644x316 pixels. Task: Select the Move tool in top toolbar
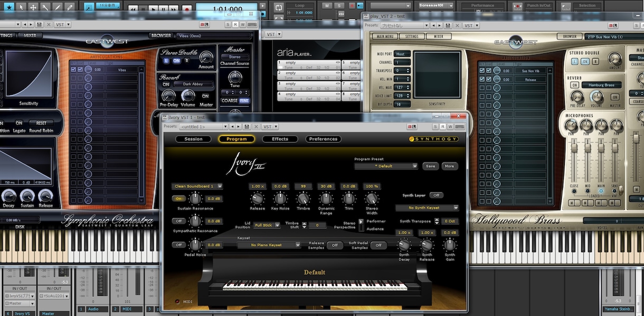33,7
